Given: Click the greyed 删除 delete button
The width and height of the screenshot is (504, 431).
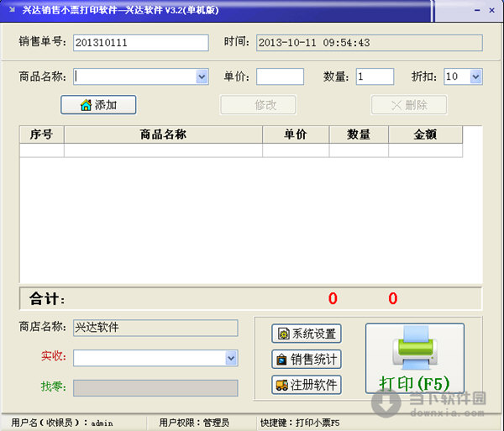Looking at the screenshot, I should 409,105.
